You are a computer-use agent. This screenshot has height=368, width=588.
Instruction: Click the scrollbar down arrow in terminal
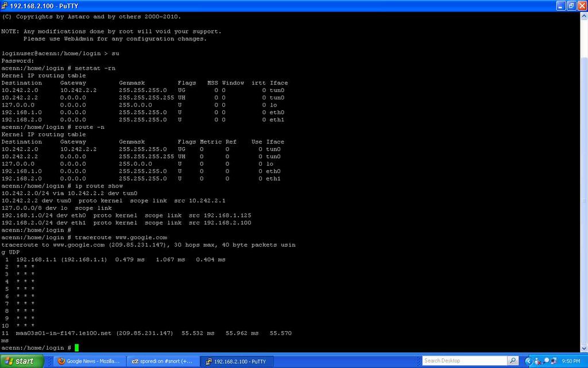point(583,349)
